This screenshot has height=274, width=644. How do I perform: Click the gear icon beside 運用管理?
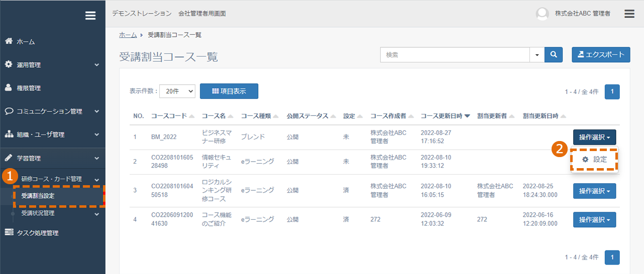[x=9, y=65]
